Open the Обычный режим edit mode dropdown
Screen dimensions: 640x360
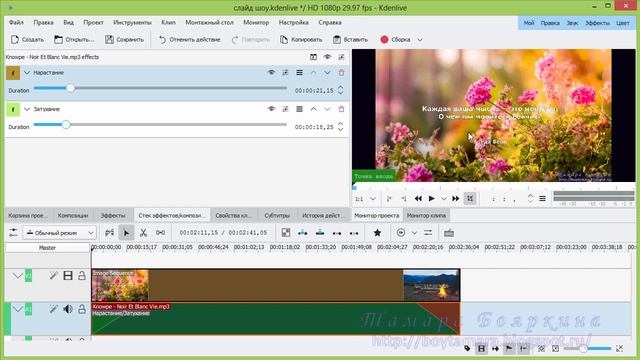click(60, 233)
